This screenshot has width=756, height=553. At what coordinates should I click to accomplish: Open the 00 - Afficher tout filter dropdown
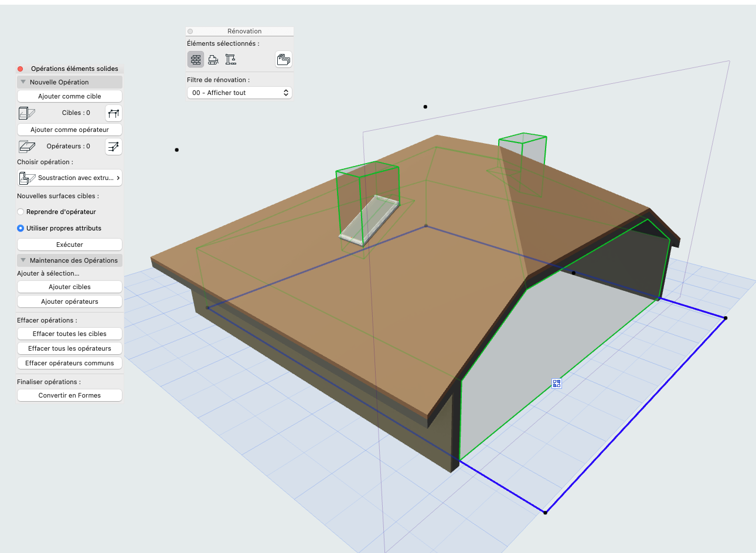[239, 93]
